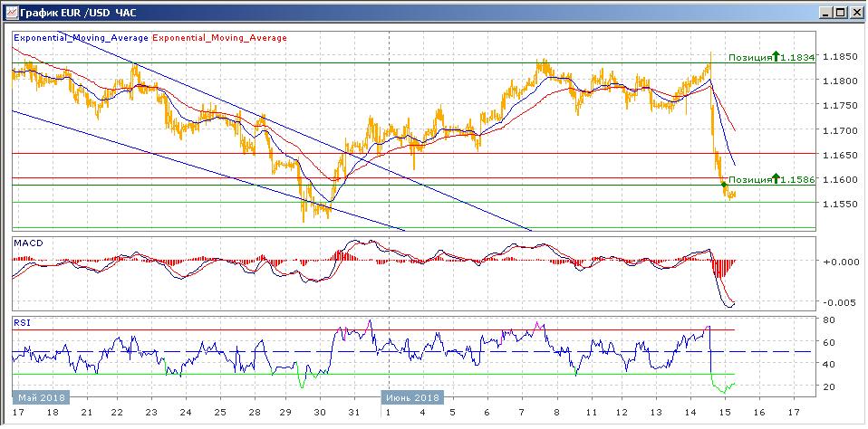The width and height of the screenshot is (868, 429).
Task: Click the RSI 60 axis value
Action: click(829, 342)
